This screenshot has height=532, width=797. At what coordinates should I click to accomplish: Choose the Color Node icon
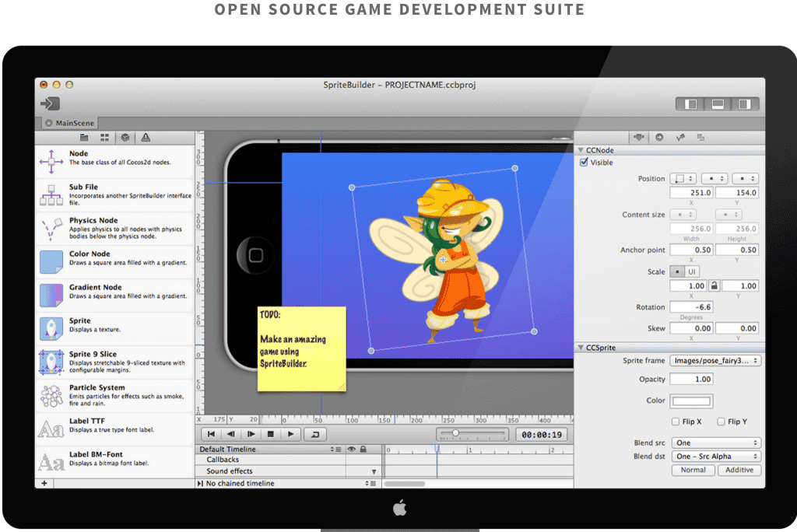coord(51,262)
